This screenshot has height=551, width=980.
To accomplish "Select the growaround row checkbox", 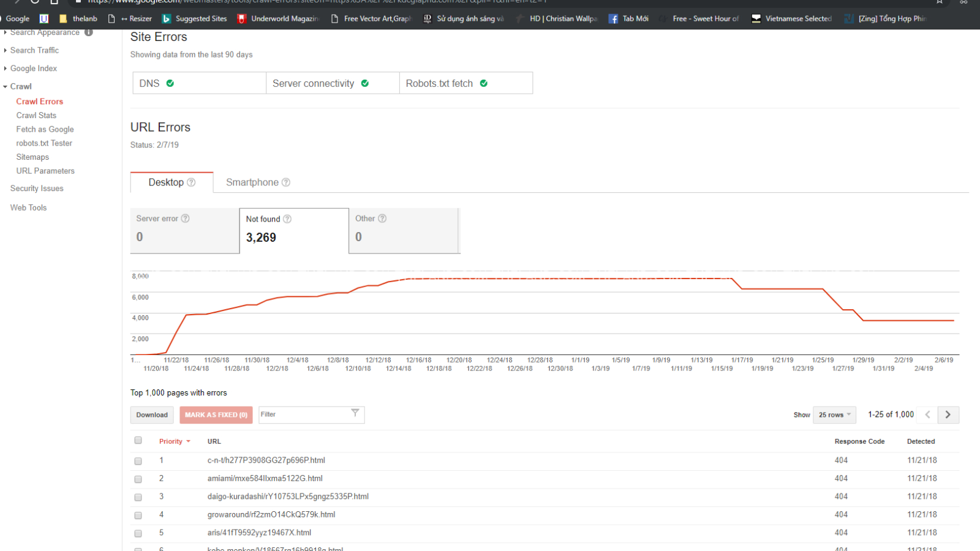I will [138, 515].
